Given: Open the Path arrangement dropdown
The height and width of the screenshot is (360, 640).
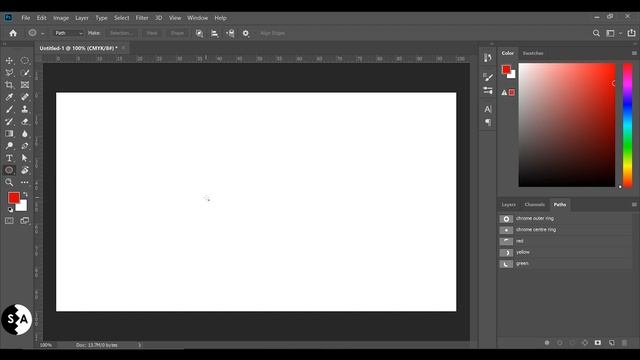Looking at the screenshot, I should point(230,33).
